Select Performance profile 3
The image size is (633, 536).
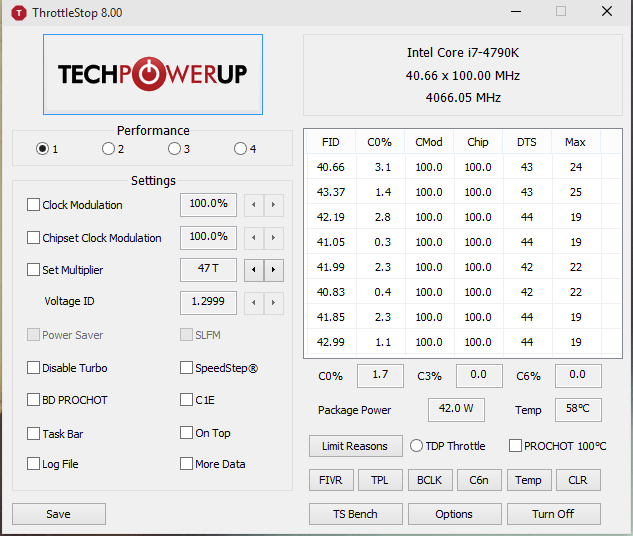pos(174,149)
